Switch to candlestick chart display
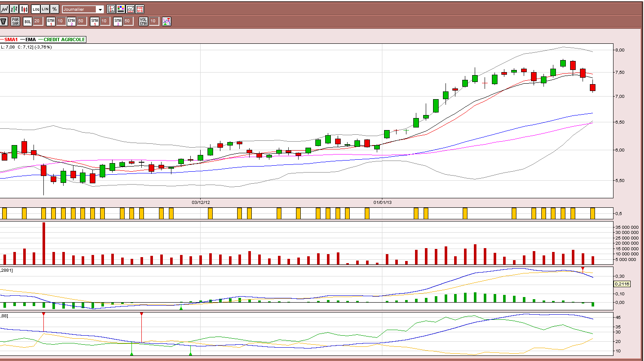The width and height of the screenshot is (644, 361). tap(24, 9)
